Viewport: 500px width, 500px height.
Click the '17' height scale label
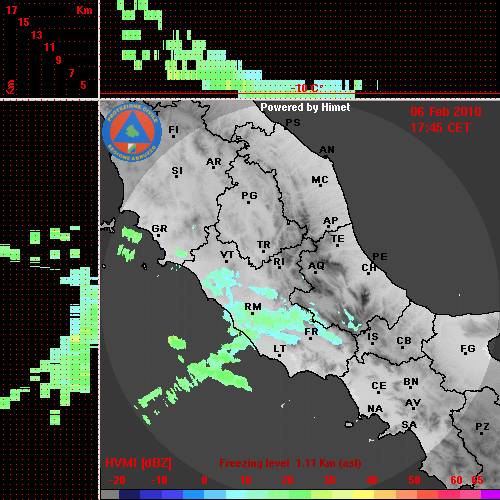[12, 10]
